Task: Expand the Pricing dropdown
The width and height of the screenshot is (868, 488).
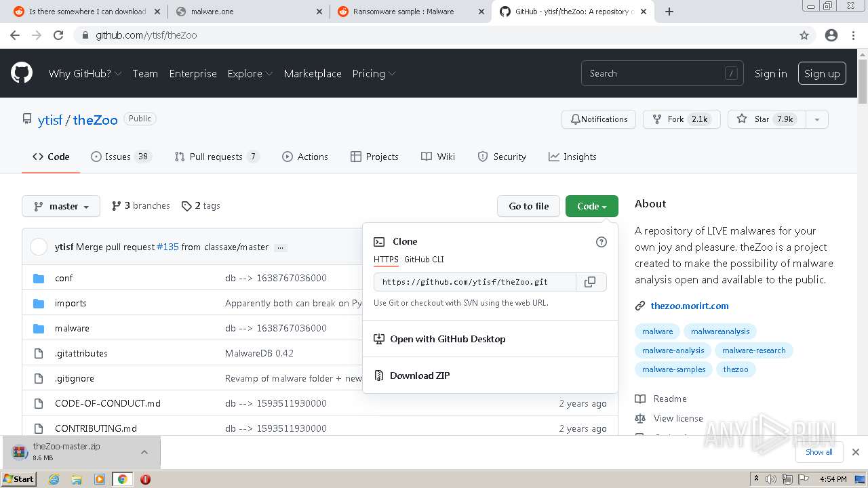Action: coord(374,73)
